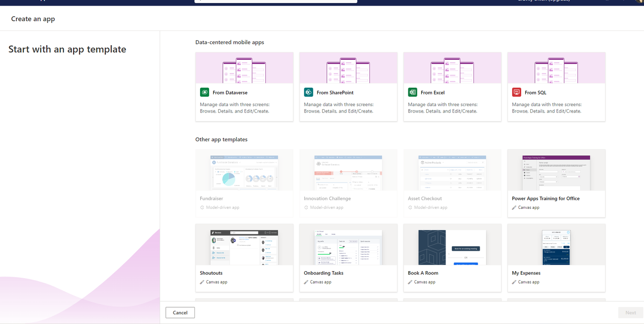Cancel the app creation
Image resolution: width=644 pixels, height=324 pixels.
click(x=180, y=312)
